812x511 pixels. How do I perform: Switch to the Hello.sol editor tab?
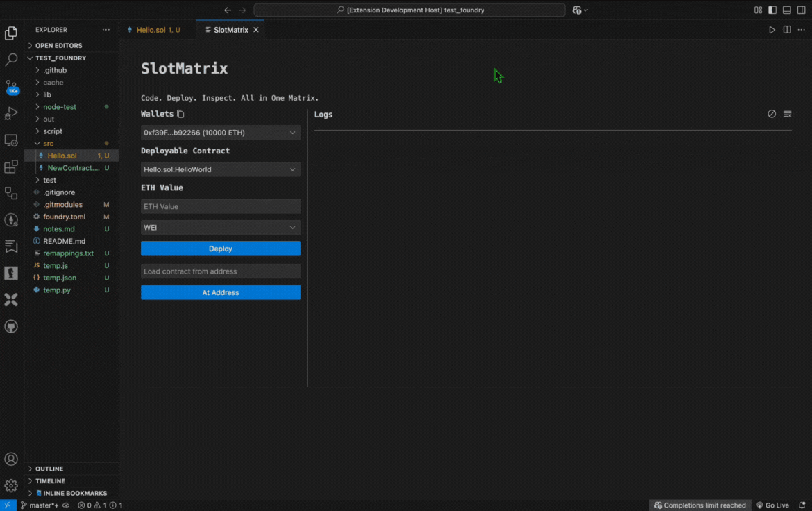pos(158,30)
